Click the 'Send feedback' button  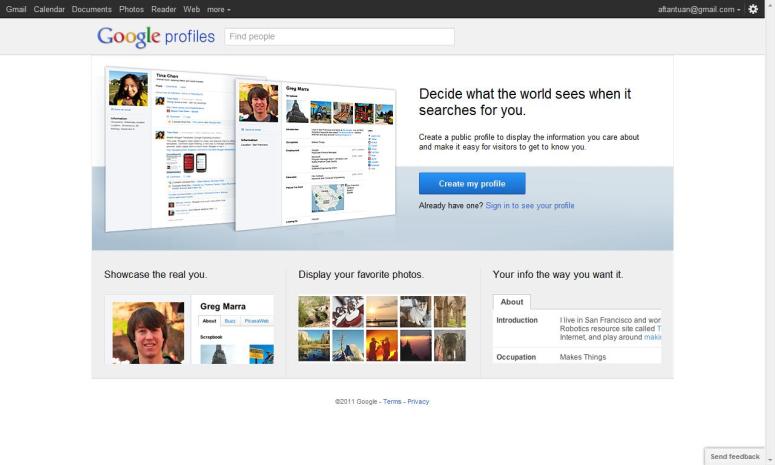[x=734, y=456]
